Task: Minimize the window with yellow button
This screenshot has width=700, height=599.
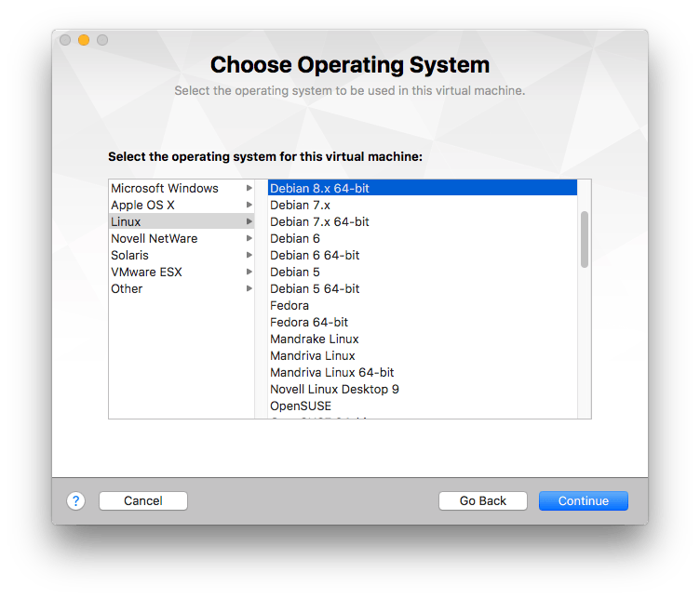Action: (84, 40)
